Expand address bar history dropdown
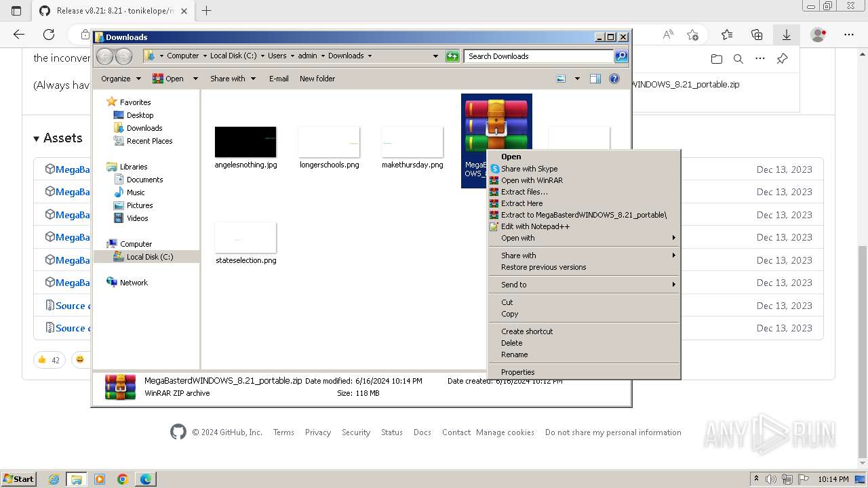The width and height of the screenshot is (868, 488). pos(435,56)
